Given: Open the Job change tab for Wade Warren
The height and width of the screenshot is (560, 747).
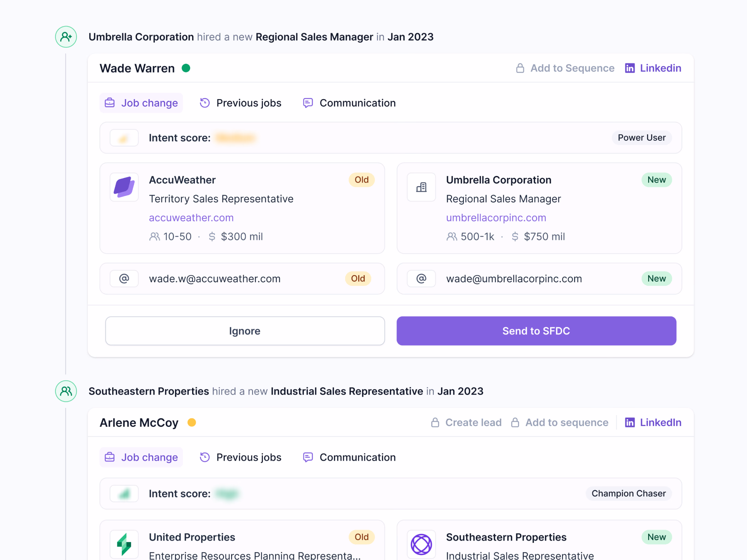Looking at the screenshot, I should [x=141, y=103].
